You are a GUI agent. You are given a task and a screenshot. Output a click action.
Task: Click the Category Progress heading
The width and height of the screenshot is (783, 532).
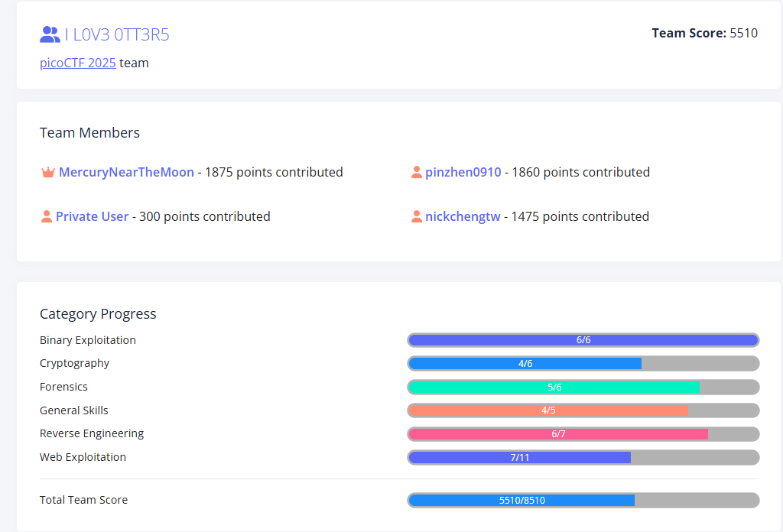(x=98, y=314)
